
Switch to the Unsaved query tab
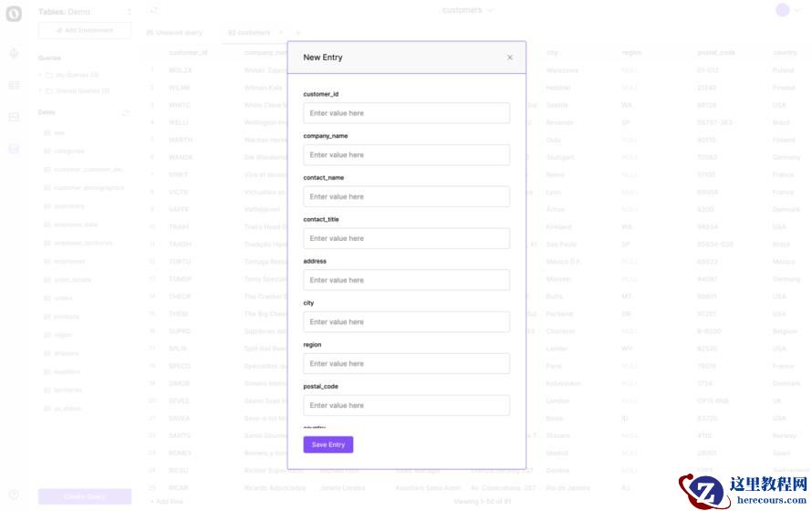175,33
